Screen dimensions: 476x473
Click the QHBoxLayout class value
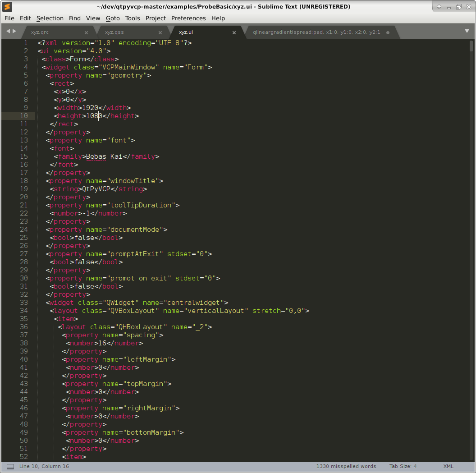[141, 327]
